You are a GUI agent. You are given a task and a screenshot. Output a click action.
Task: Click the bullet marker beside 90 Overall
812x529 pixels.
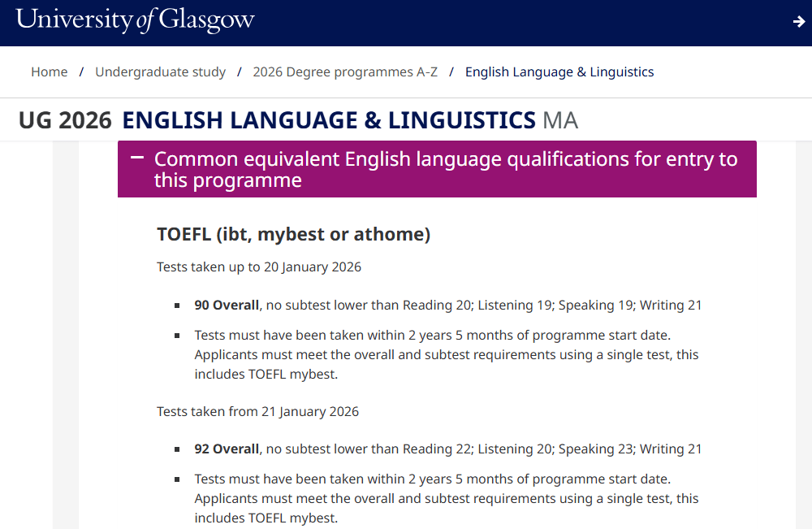[x=177, y=306]
